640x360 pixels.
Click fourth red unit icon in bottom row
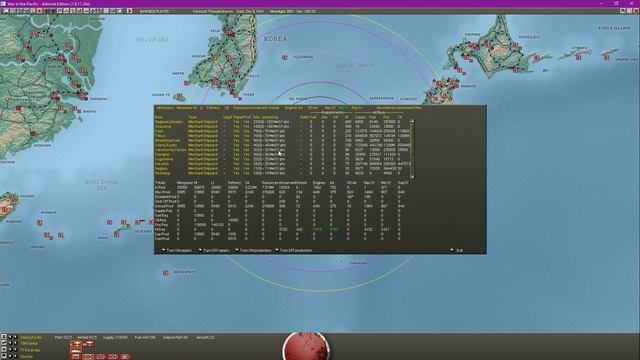[113, 357]
